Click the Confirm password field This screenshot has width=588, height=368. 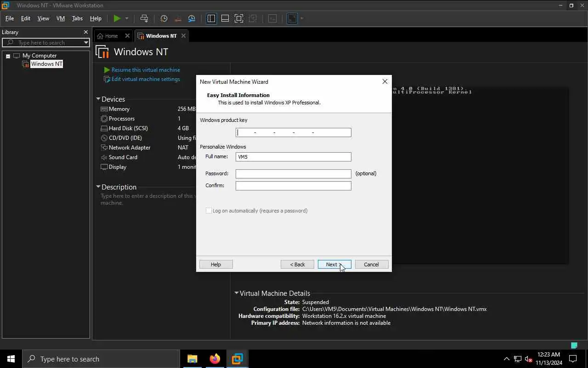click(x=294, y=186)
